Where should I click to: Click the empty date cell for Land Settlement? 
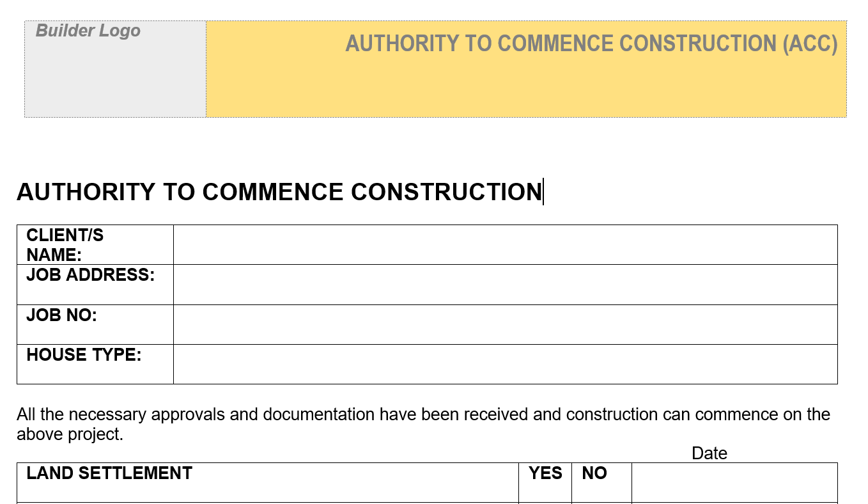point(734,482)
